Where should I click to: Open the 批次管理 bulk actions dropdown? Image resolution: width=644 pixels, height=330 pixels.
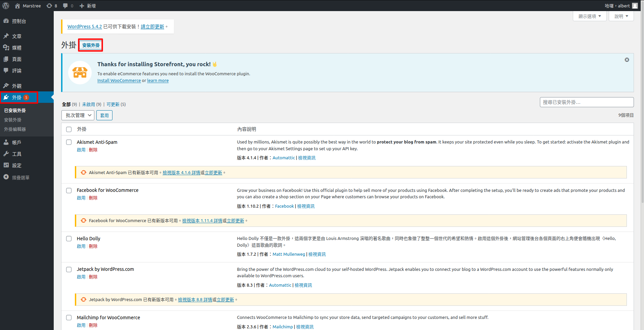78,115
